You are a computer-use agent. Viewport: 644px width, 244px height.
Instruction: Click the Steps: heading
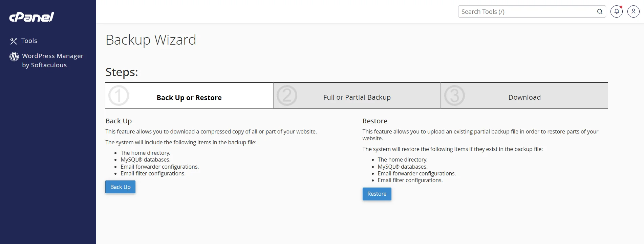(122, 72)
